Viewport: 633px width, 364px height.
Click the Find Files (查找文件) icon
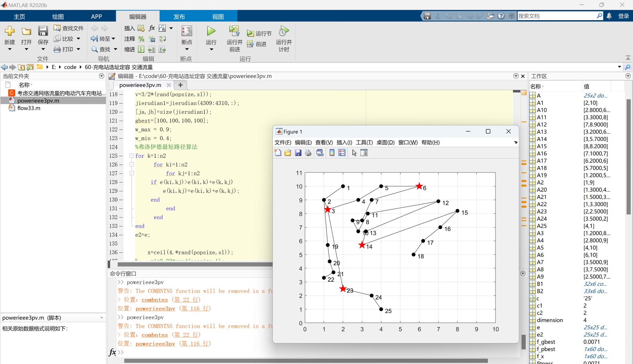tap(57, 28)
